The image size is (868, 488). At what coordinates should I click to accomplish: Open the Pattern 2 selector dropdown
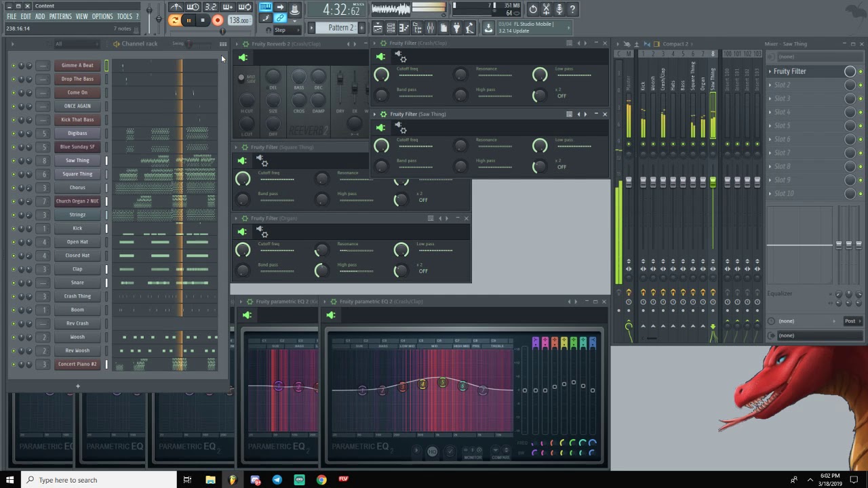click(341, 28)
